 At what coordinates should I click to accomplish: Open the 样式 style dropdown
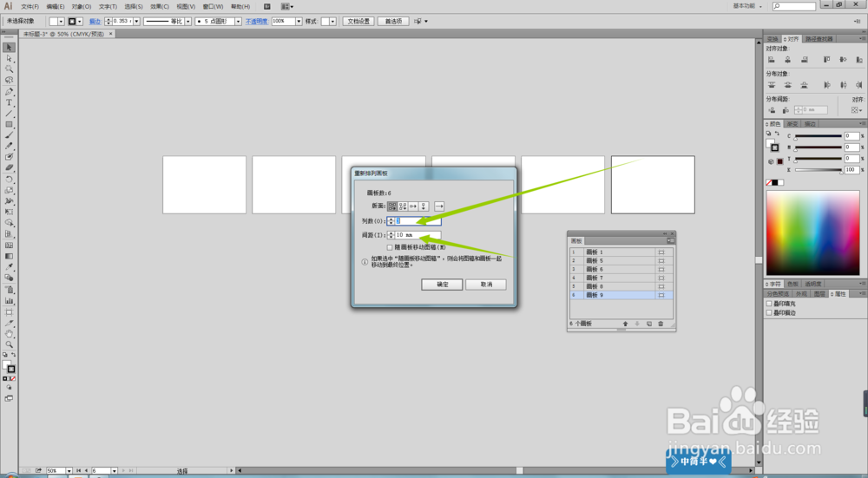click(332, 21)
